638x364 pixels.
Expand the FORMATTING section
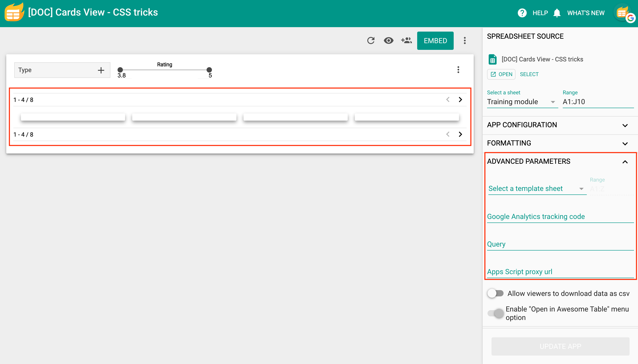point(560,143)
